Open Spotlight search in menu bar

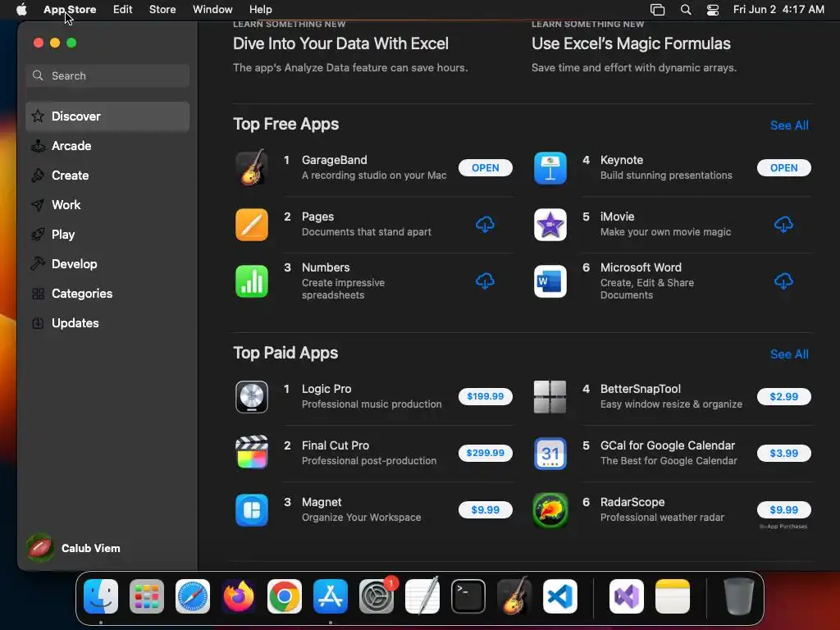685,9
